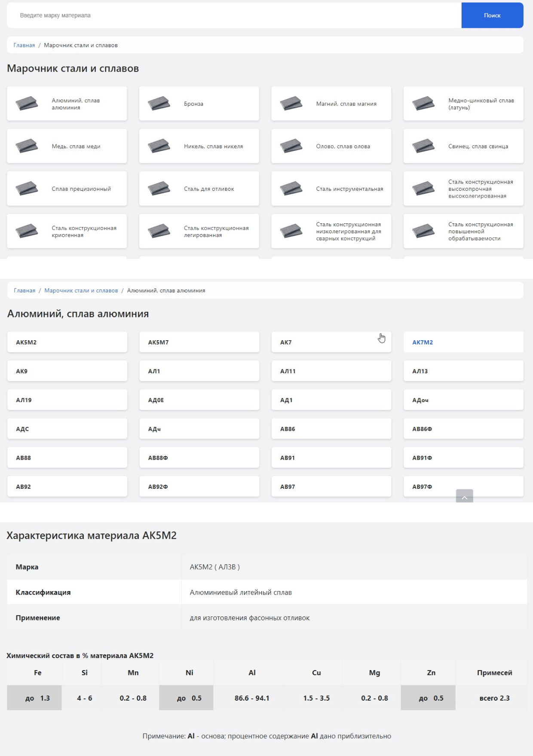Click the Fe до 1.3 cell
This screenshot has width=533, height=756.
point(34,698)
